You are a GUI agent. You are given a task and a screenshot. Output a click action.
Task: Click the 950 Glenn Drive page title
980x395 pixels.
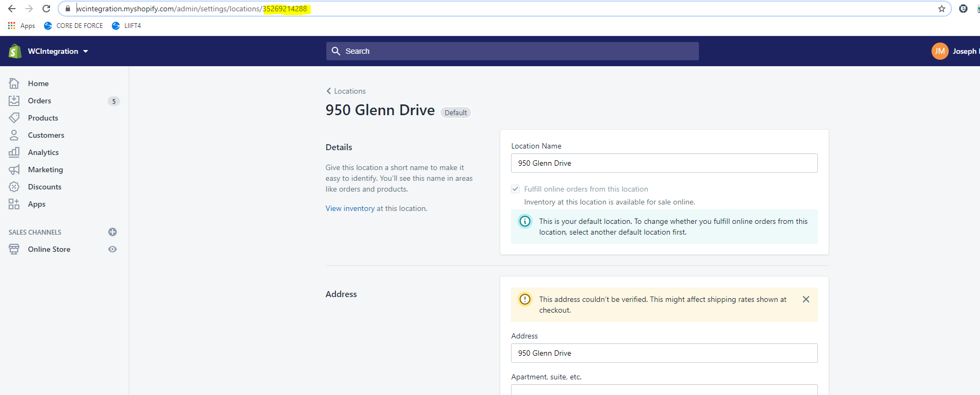click(x=380, y=110)
